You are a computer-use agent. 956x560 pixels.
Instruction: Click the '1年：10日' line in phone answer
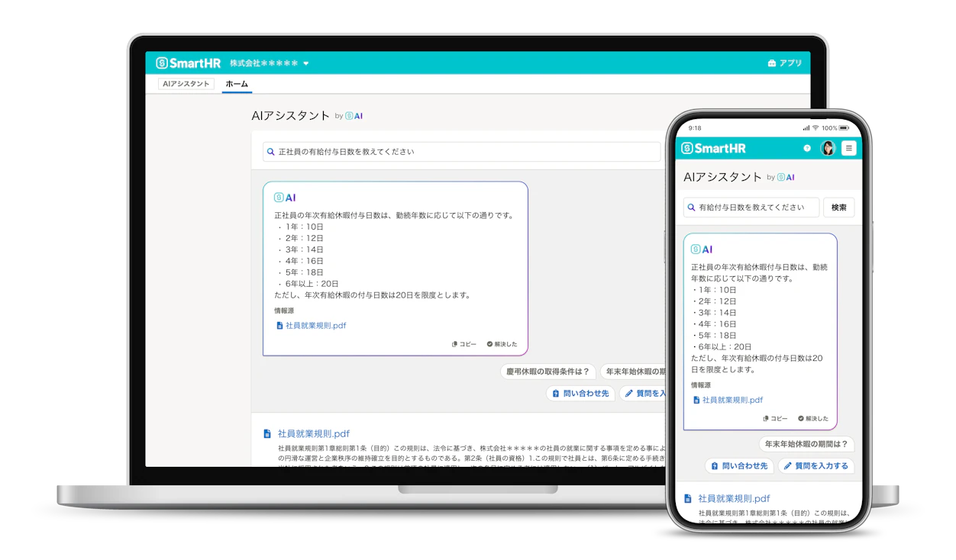(x=714, y=290)
